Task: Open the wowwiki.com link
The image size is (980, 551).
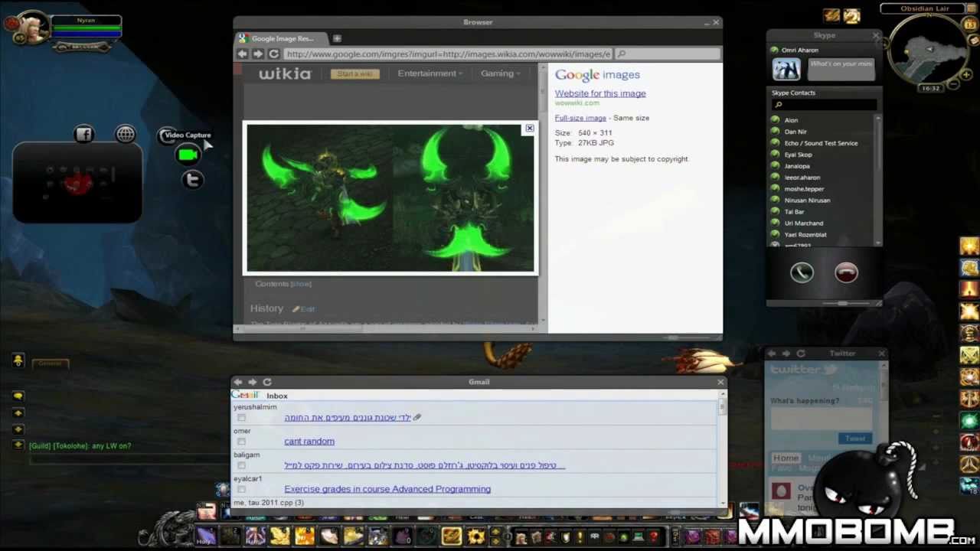Action: 577,103
